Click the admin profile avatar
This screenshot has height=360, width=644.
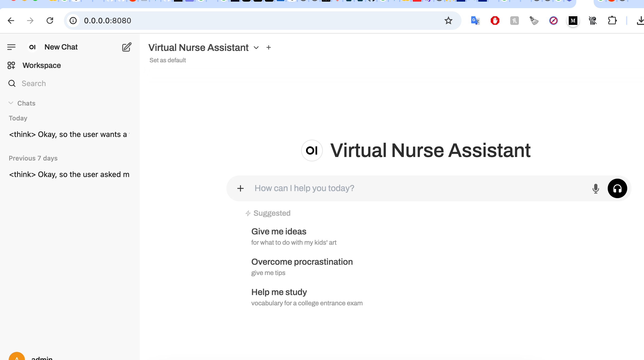[17, 357]
